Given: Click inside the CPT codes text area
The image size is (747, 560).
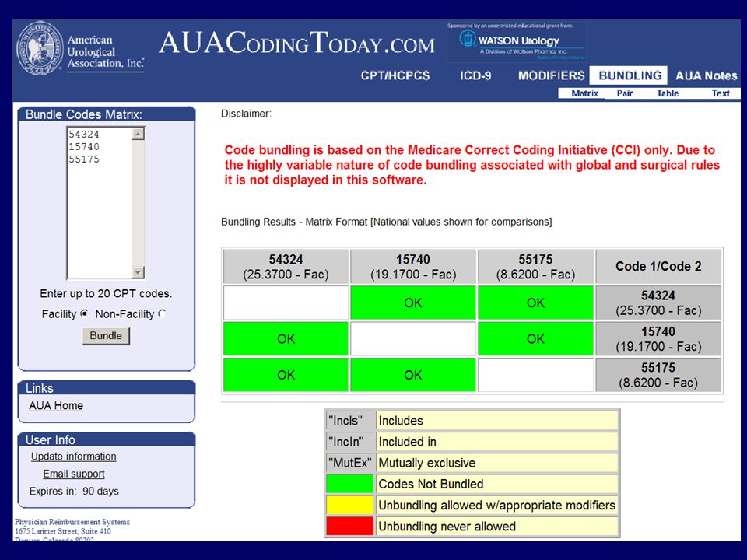Looking at the screenshot, I should (x=100, y=203).
